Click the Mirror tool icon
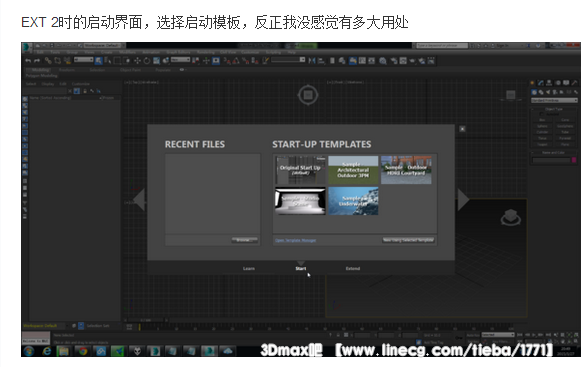Screen dimensions: 582x367 click(312, 60)
